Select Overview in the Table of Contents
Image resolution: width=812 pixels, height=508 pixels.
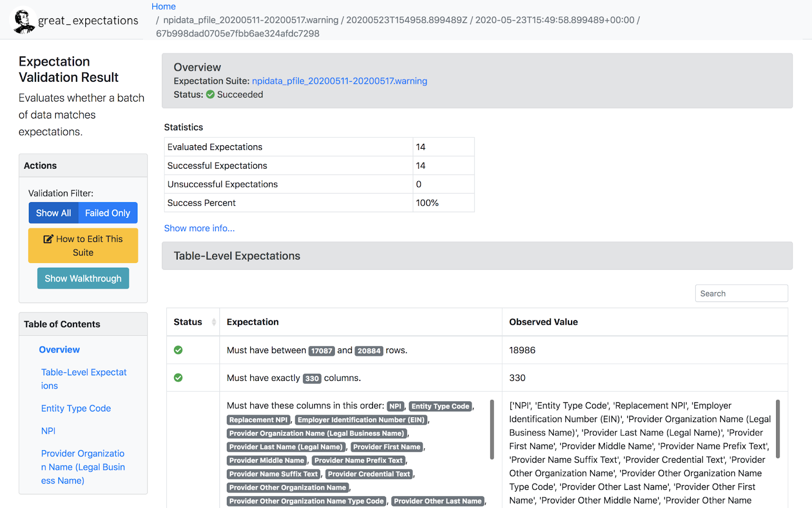[59, 349]
